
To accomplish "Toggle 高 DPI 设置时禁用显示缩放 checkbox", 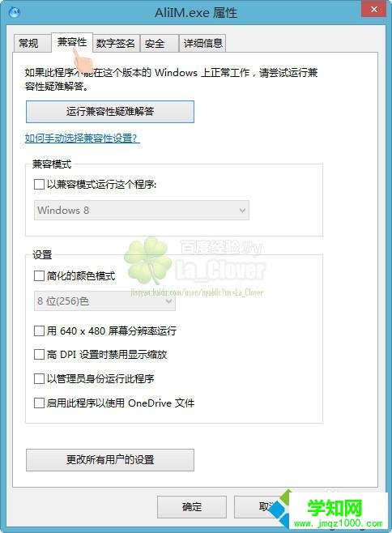I will [x=40, y=355].
